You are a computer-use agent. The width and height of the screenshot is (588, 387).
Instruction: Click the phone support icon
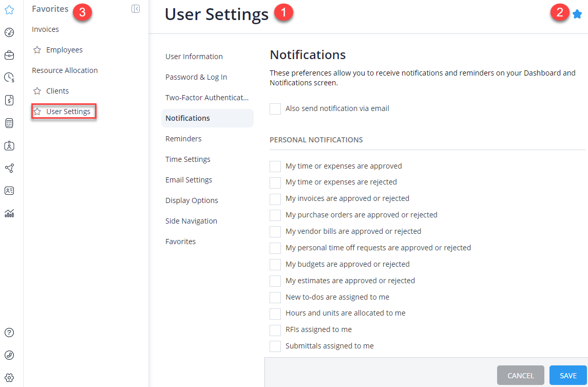[9, 355]
